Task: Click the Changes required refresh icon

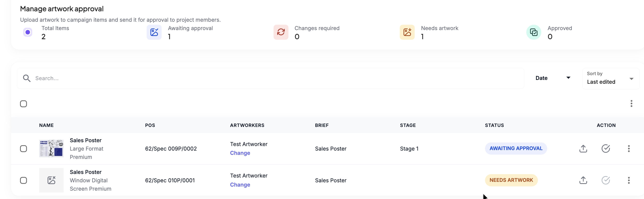Action: pyautogui.click(x=281, y=32)
